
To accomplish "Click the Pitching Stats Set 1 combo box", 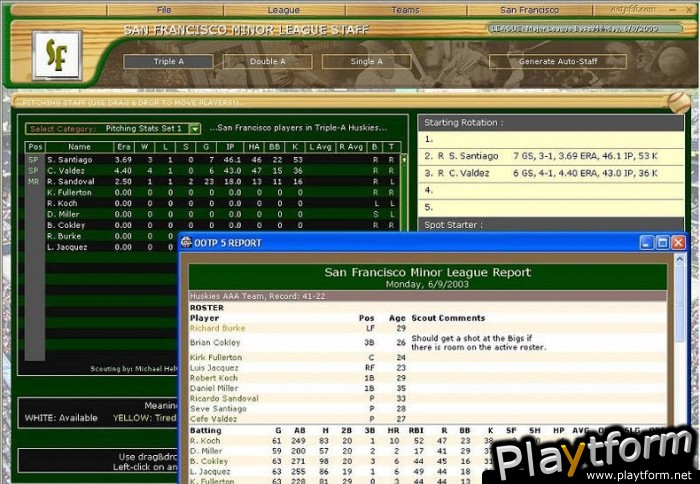I will pos(112,129).
